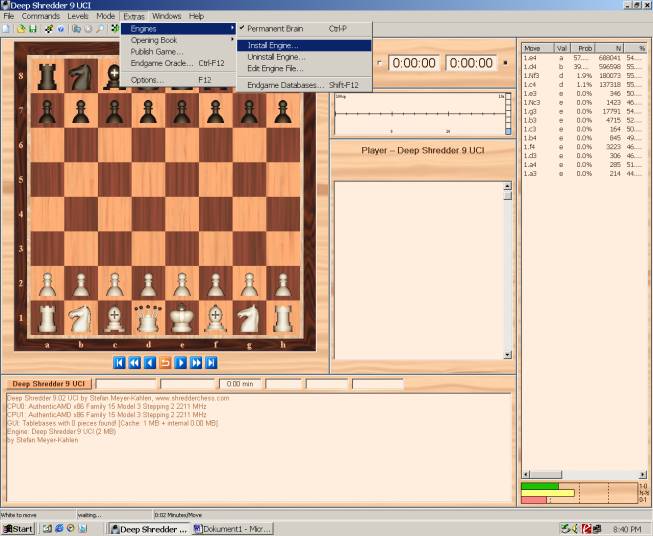Click the new game page icon in toolbar
Viewport: 653px width, 536px height.
click(x=6, y=28)
